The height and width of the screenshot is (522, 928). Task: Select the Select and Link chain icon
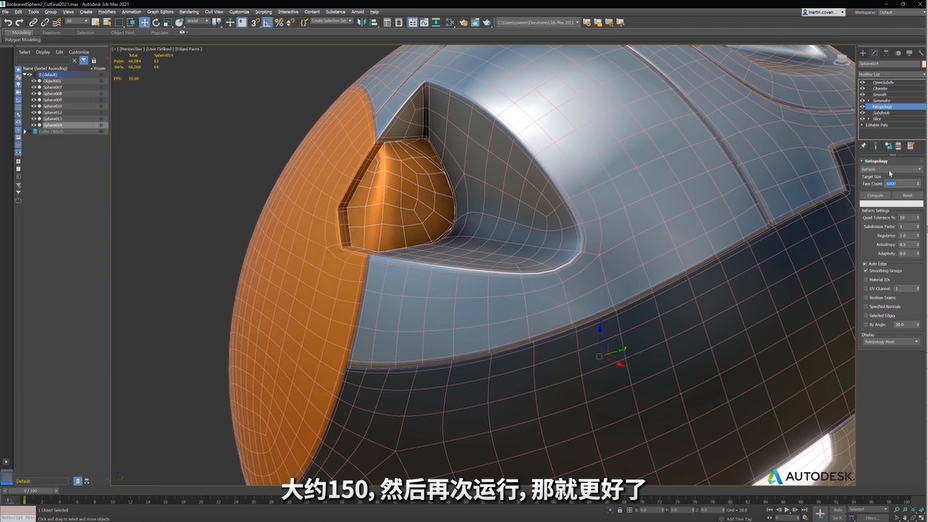coord(33,22)
